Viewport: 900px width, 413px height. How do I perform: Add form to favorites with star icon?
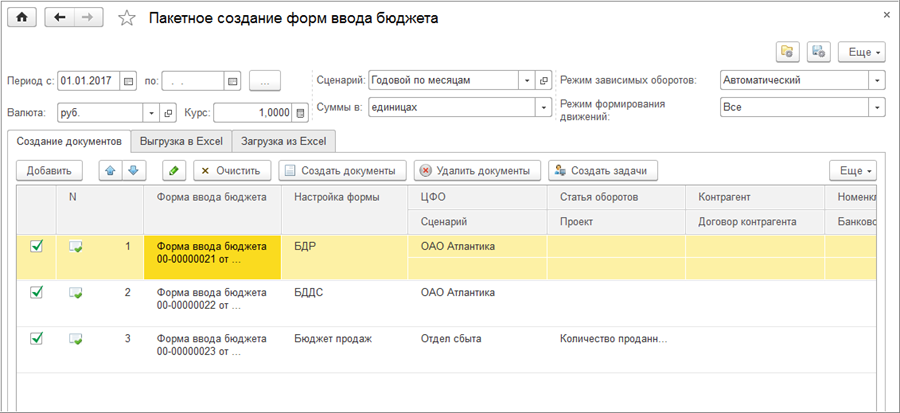(x=126, y=18)
